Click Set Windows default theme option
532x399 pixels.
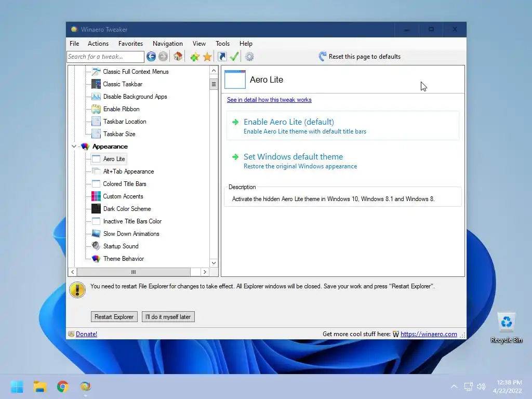pos(343,161)
